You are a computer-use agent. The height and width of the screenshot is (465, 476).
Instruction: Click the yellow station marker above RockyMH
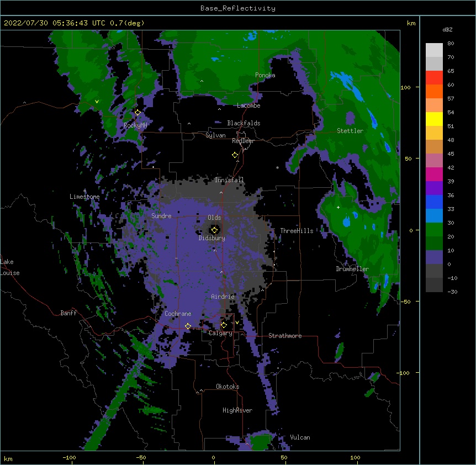[x=137, y=113]
